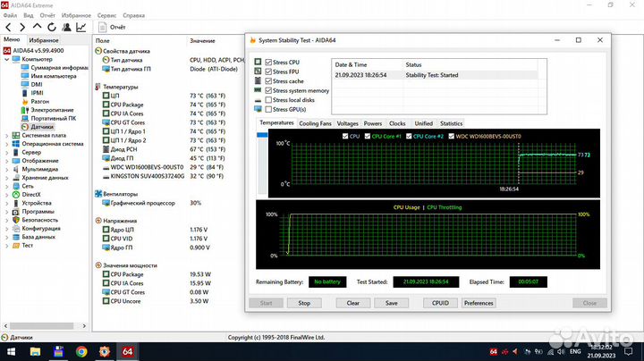Open the user icon in the toolbar
The width and height of the screenshot is (644, 361).
[x=66, y=28]
